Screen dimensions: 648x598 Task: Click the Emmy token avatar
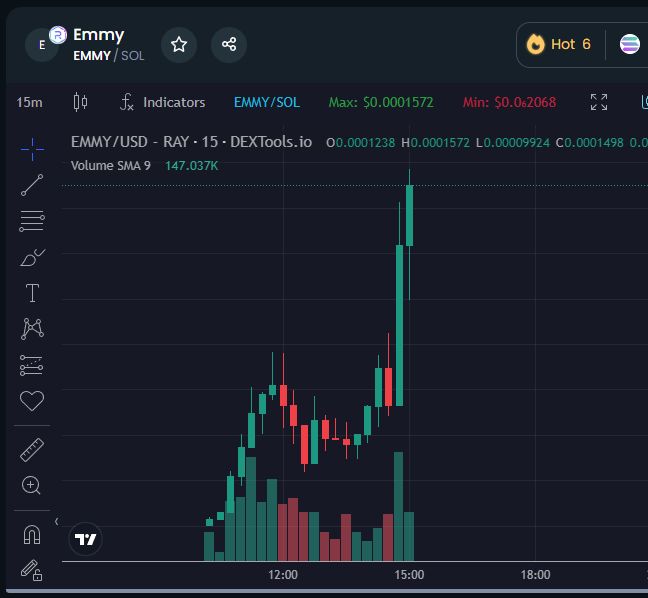coord(42,45)
